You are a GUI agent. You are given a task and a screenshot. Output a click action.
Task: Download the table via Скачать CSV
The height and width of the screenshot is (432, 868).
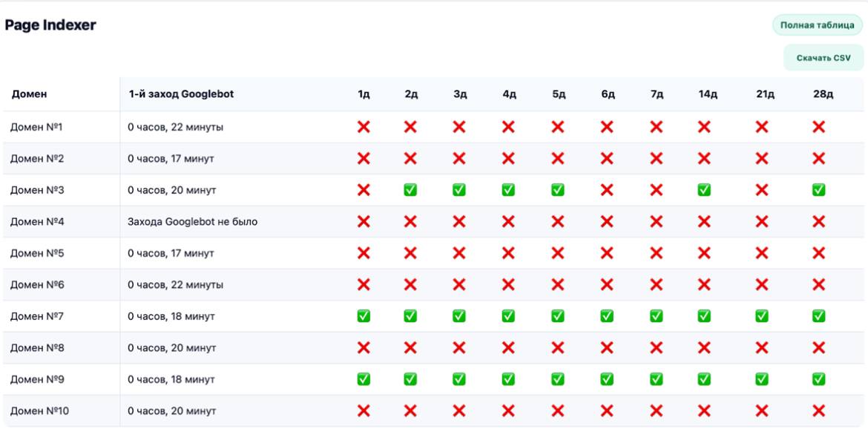[823, 58]
